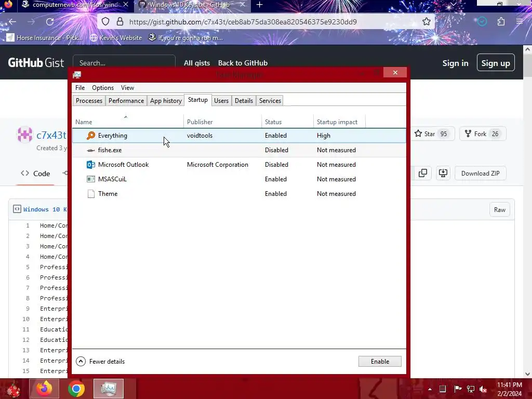Switch to the Performance tab
532x399 pixels.
click(x=126, y=101)
